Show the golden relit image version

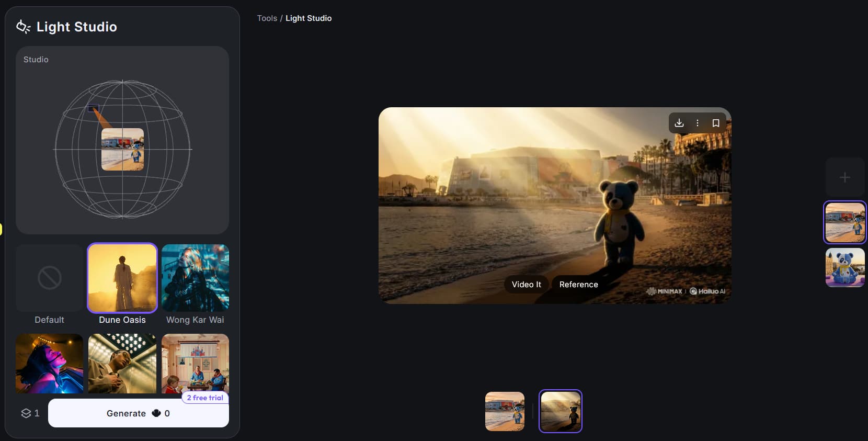(560, 411)
